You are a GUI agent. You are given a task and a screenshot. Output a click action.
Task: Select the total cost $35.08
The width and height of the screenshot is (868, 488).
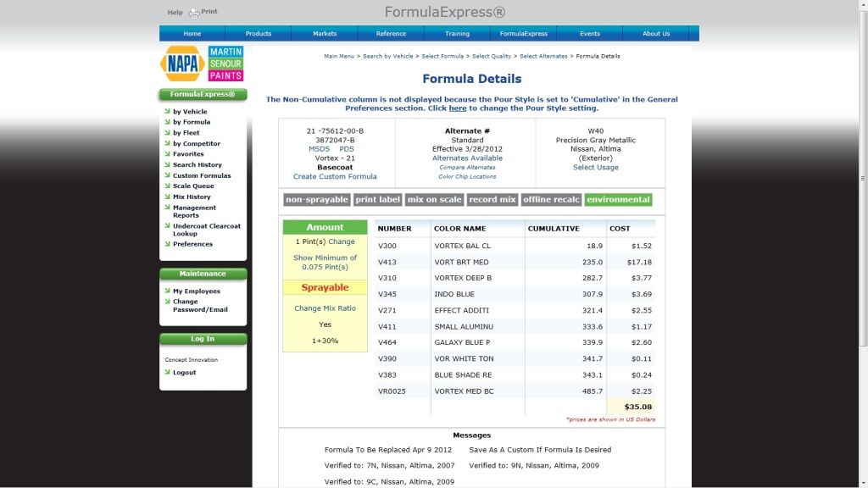click(637, 407)
